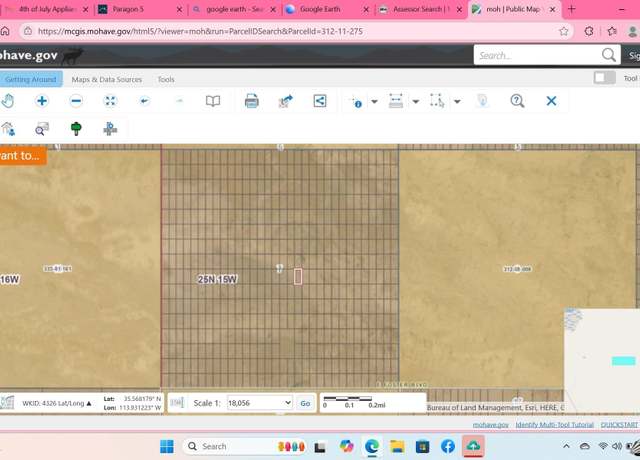This screenshot has height=460, width=640.
Task: Click the header search magnifier
Action: click(609, 55)
